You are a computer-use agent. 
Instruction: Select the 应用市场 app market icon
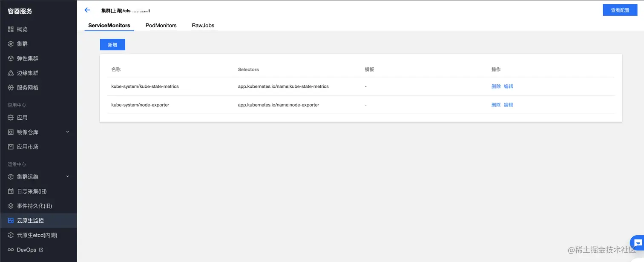tap(11, 147)
